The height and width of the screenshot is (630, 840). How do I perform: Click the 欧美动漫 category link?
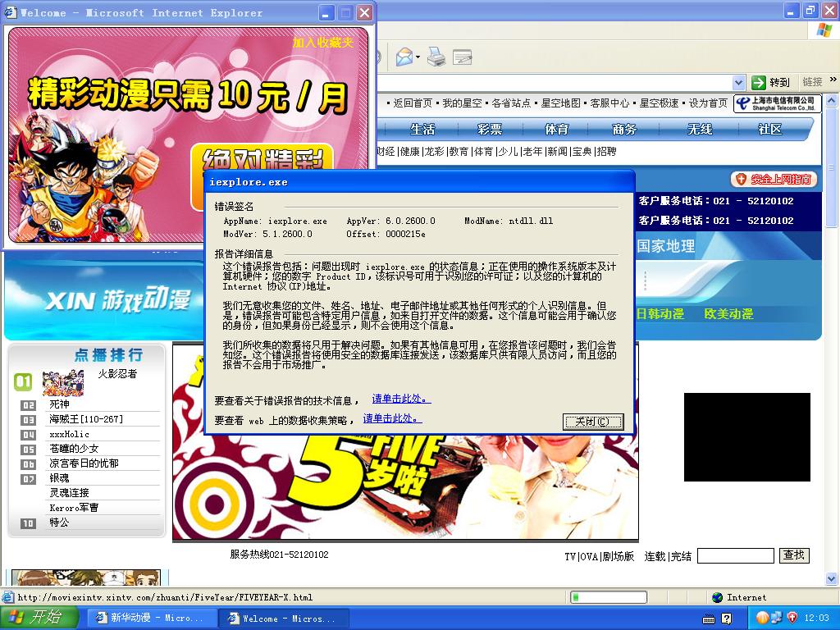[x=728, y=314]
